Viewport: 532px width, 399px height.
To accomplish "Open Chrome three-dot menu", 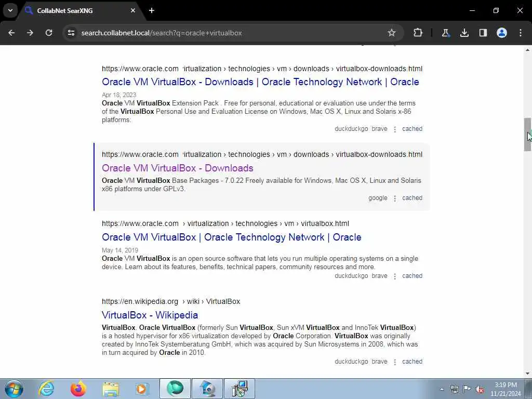I will pos(521,33).
